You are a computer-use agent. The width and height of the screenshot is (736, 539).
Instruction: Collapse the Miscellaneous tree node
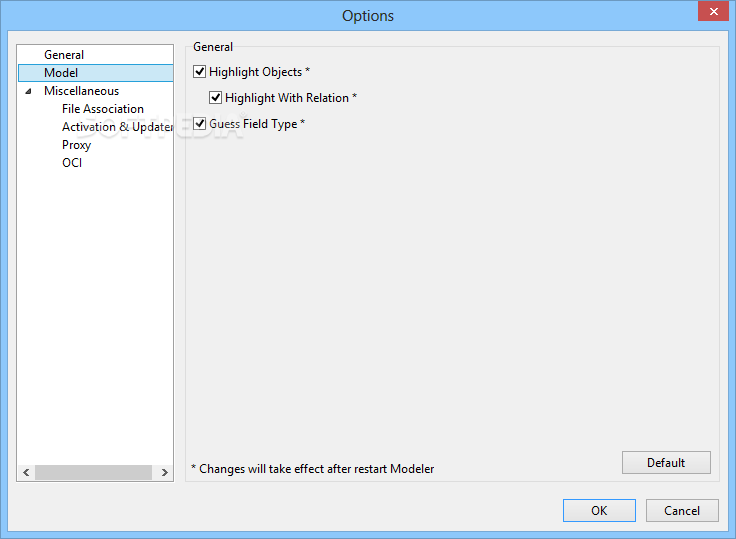tap(28, 91)
